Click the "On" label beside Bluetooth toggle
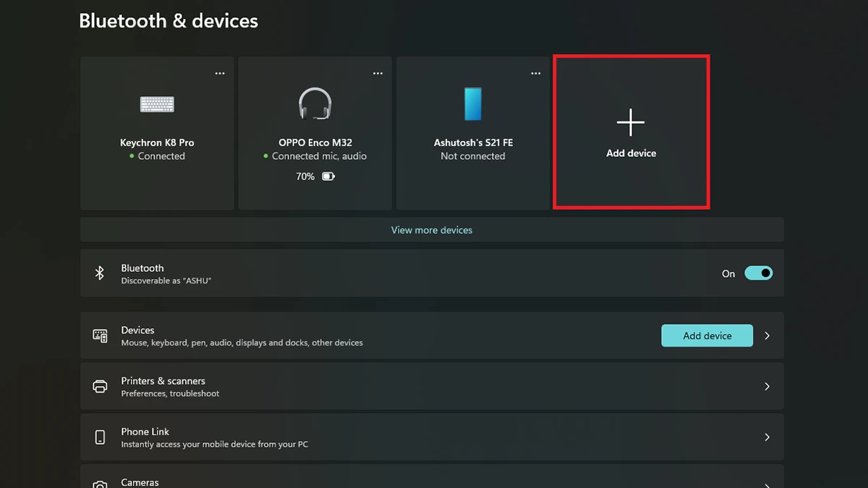The width and height of the screenshot is (868, 488). [x=728, y=274]
